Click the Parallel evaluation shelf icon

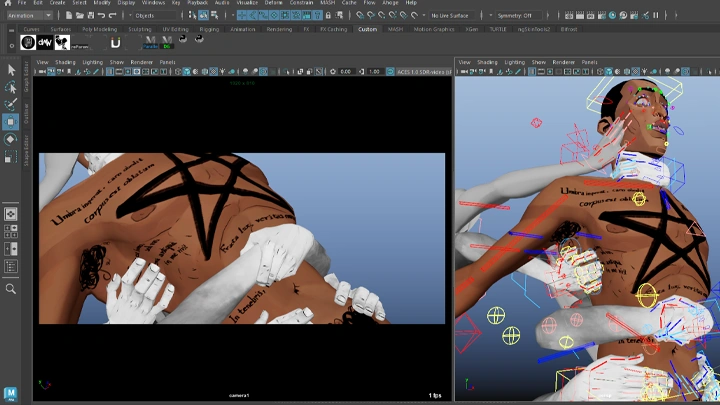pos(150,43)
